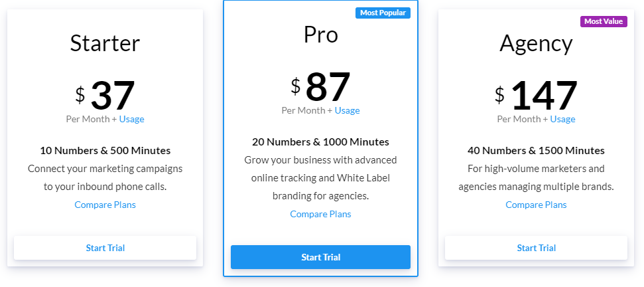Image resolution: width=644 pixels, height=287 pixels.
Task: Follow Compare Plans link in Agency card
Action: (536, 205)
